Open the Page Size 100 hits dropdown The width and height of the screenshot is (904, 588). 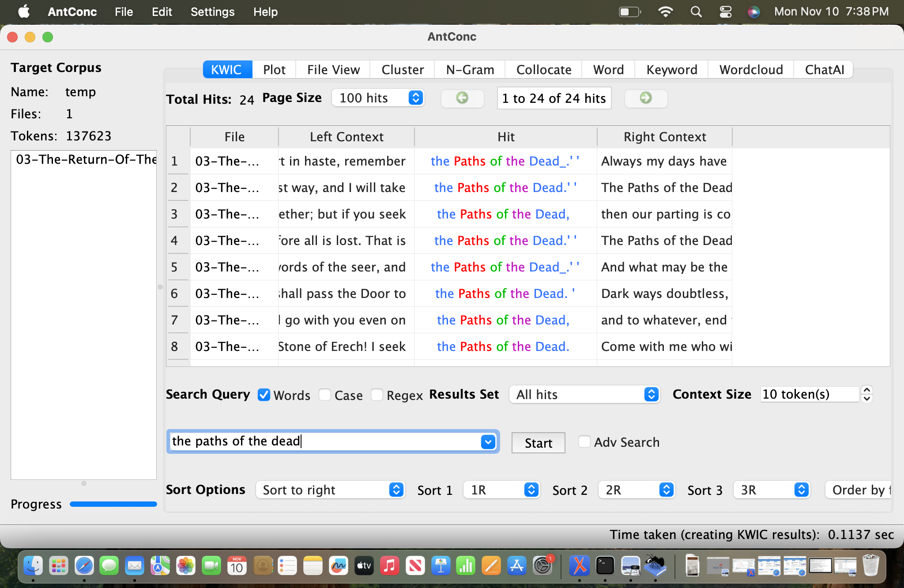coord(378,98)
